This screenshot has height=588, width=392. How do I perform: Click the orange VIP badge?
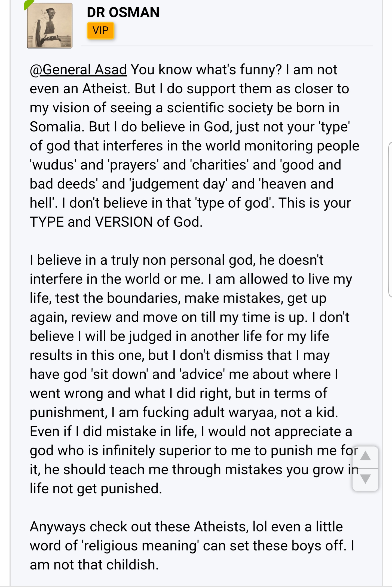click(x=100, y=30)
